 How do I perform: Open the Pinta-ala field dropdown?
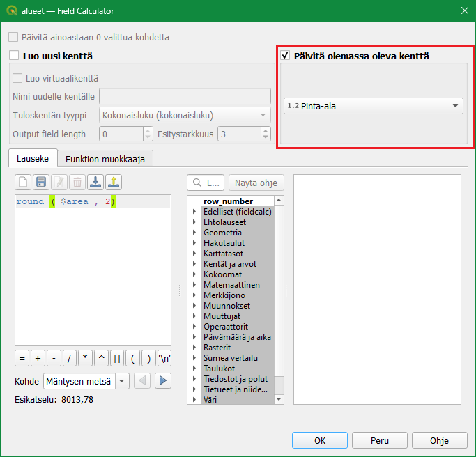374,106
